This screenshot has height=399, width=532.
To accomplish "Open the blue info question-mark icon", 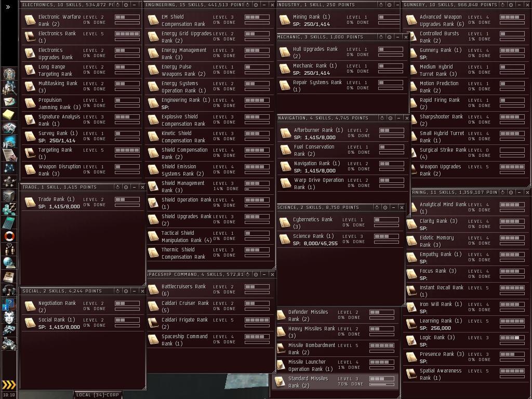I will pyautogui.click(x=9, y=303).
